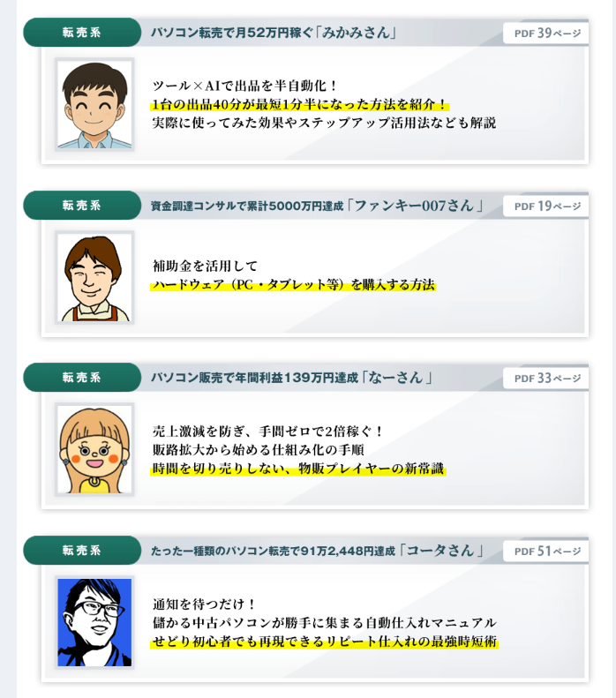Select the 転売系 badge beside コータさん
The image size is (616, 698).
[x=82, y=551]
